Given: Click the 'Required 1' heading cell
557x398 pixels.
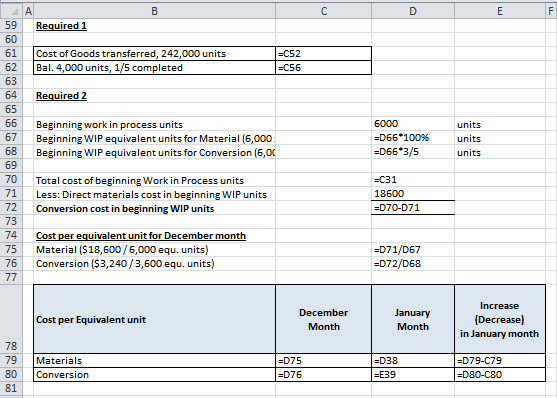Looking at the screenshot, I should tap(154, 26).
